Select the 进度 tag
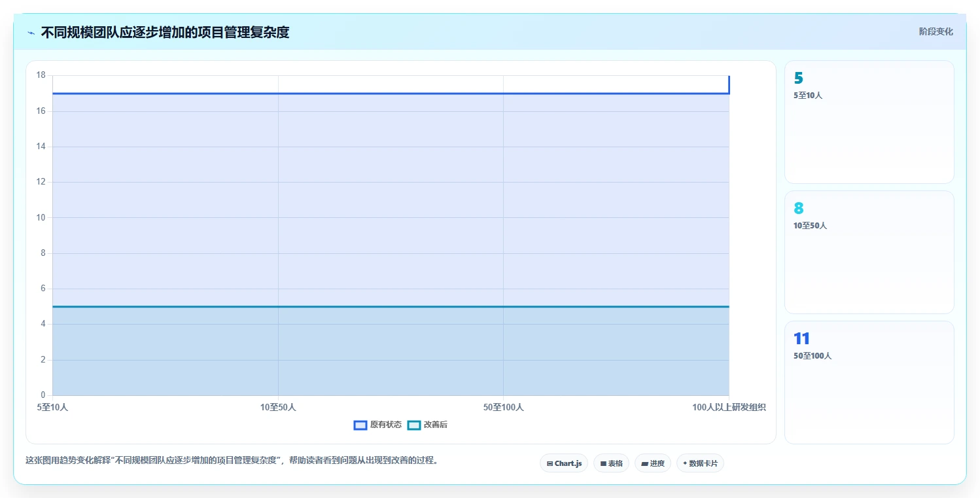This screenshot has height=498, width=980. (653, 463)
